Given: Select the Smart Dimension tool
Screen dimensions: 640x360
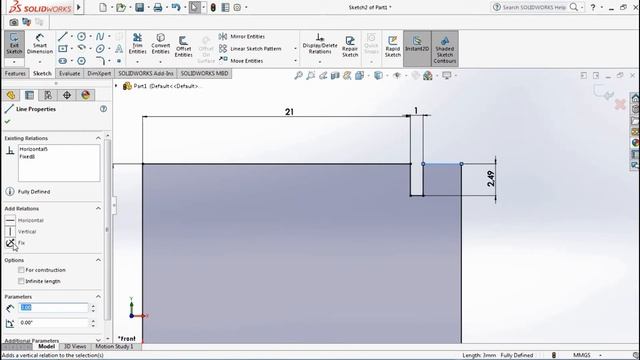Looking at the screenshot, I should (x=40, y=44).
